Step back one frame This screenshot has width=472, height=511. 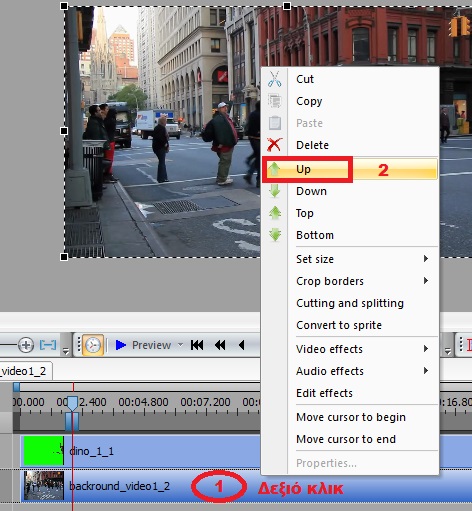[x=242, y=345]
